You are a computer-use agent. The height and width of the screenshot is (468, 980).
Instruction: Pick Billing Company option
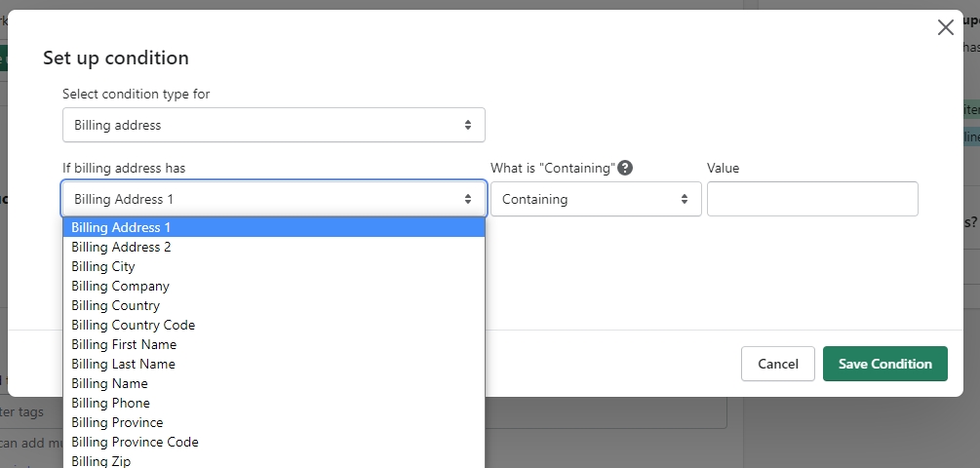120,286
